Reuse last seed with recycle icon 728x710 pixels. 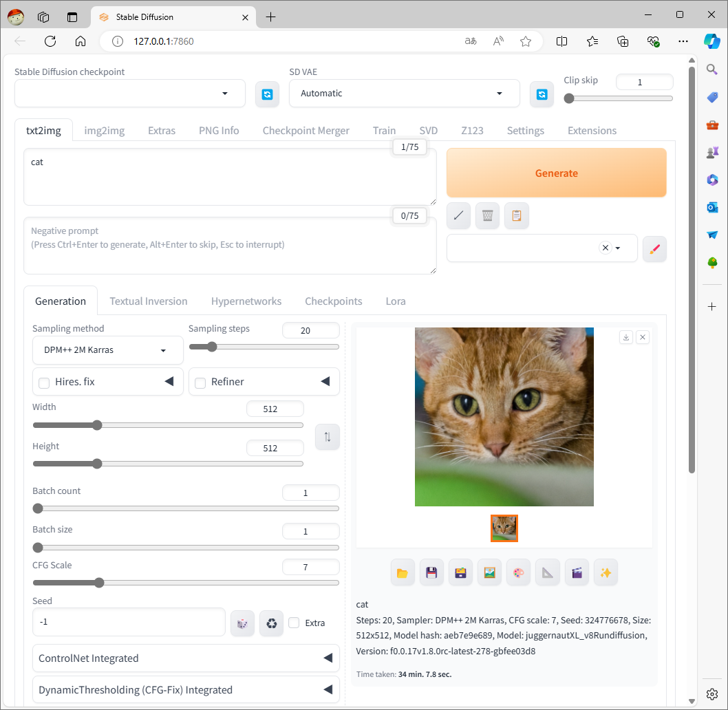coord(272,623)
